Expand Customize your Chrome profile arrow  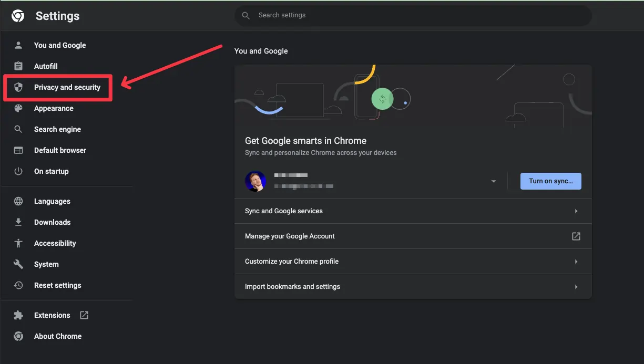576,262
